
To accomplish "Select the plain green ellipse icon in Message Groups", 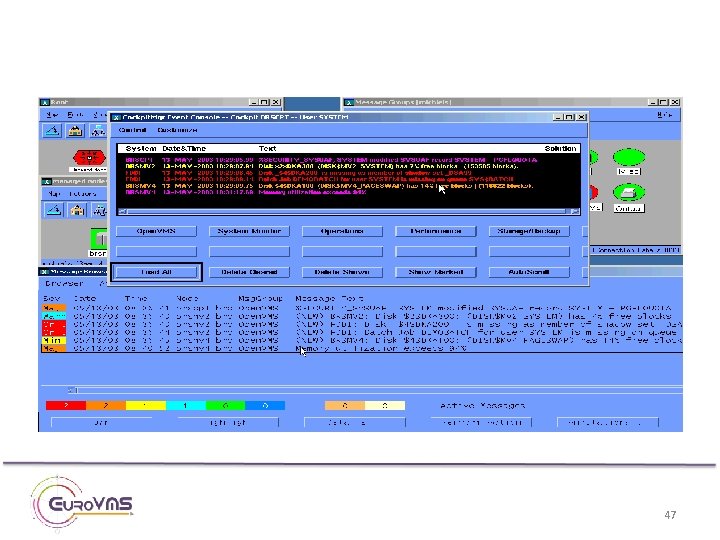I will [629, 157].
